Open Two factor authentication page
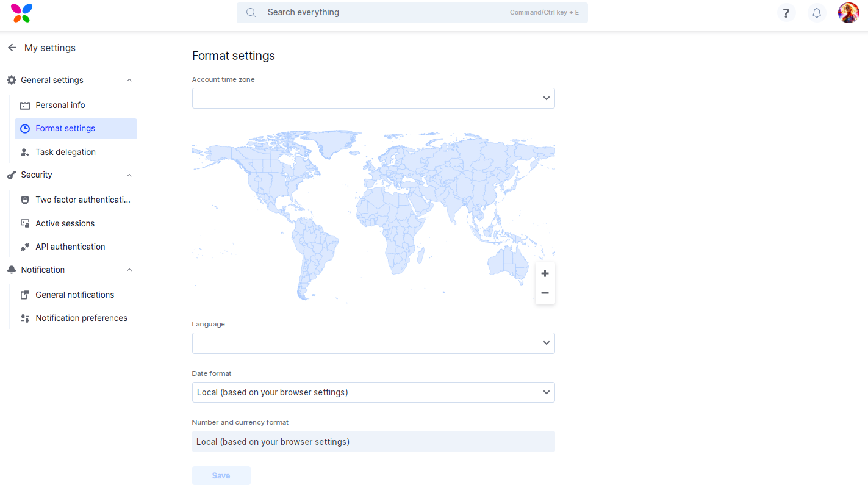 (76, 200)
